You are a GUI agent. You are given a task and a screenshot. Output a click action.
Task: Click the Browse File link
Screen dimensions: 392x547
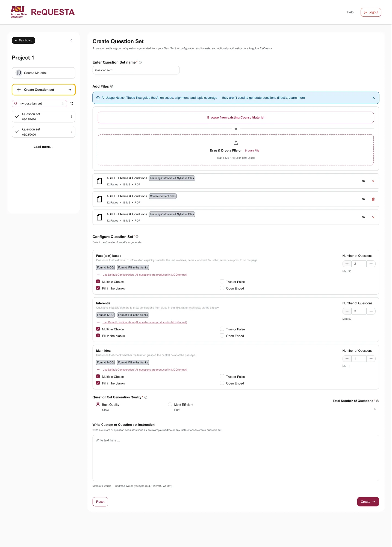(x=252, y=151)
